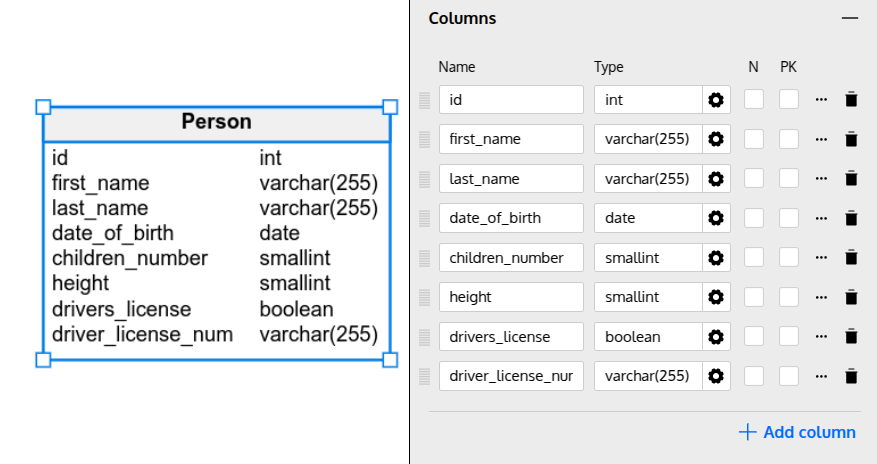Collapse the Columns section
The width and height of the screenshot is (877, 464).
tap(849, 19)
